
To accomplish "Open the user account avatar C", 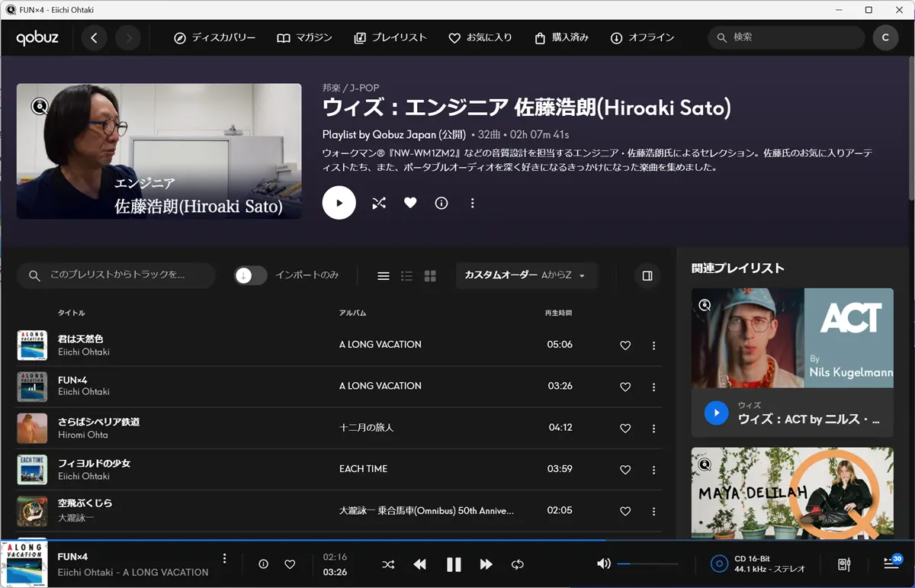I will coord(885,37).
